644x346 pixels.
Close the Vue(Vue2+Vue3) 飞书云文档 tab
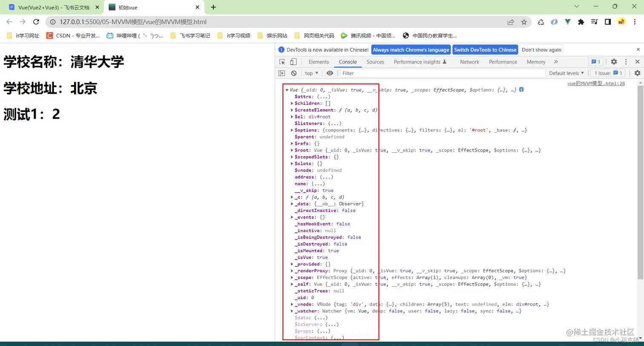(x=97, y=7)
